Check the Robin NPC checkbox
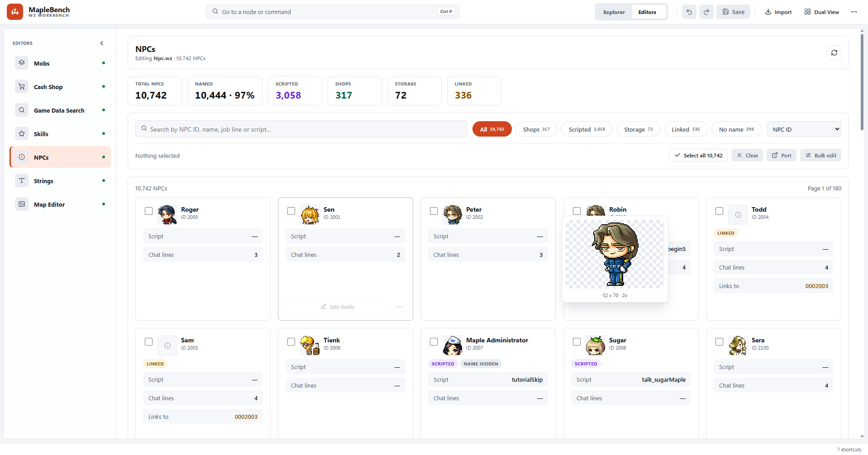 pyautogui.click(x=577, y=211)
